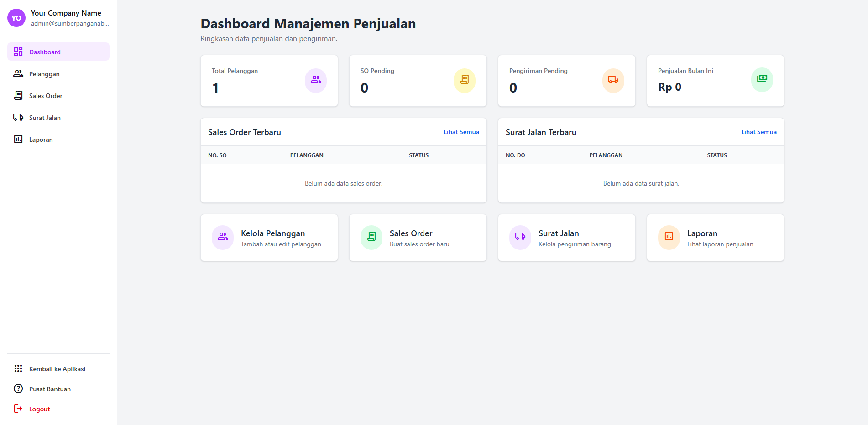The image size is (868, 425).
Task: Click the purple YO avatar badge
Action: 16,18
